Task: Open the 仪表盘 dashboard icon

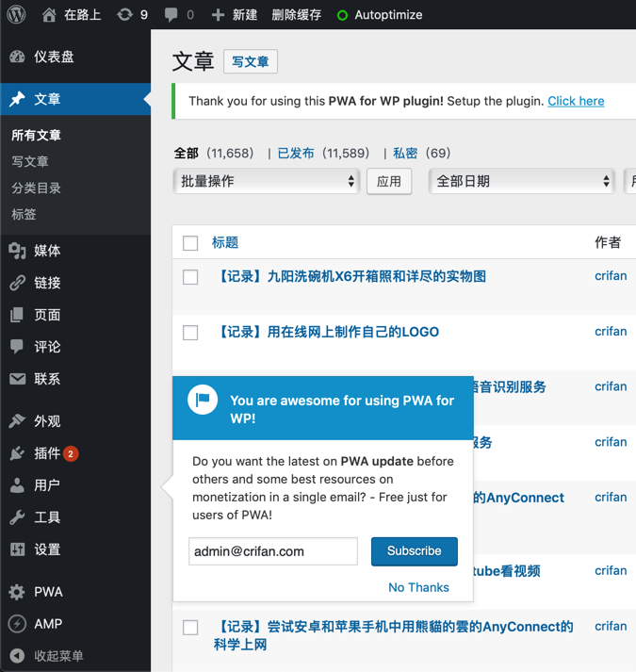Action: tap(17, 57)
